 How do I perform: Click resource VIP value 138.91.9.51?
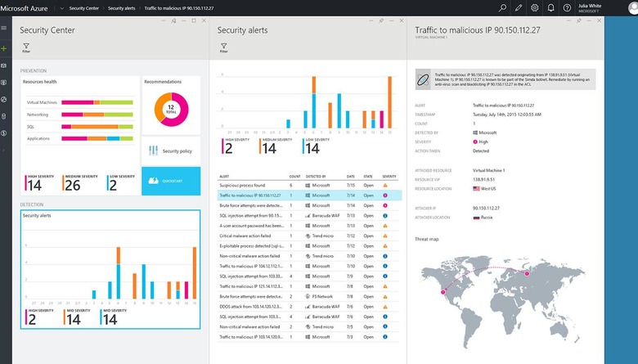point(483,179)
